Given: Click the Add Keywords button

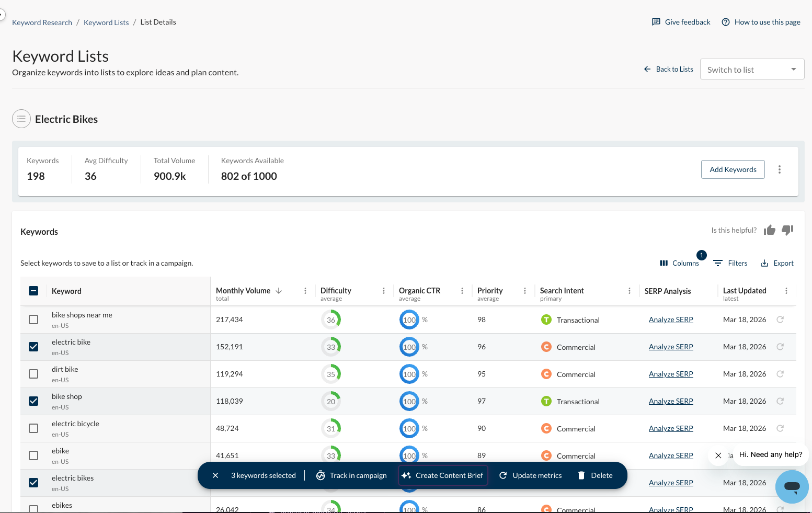Looking at the screenshot, I should [x=733, y=169].
